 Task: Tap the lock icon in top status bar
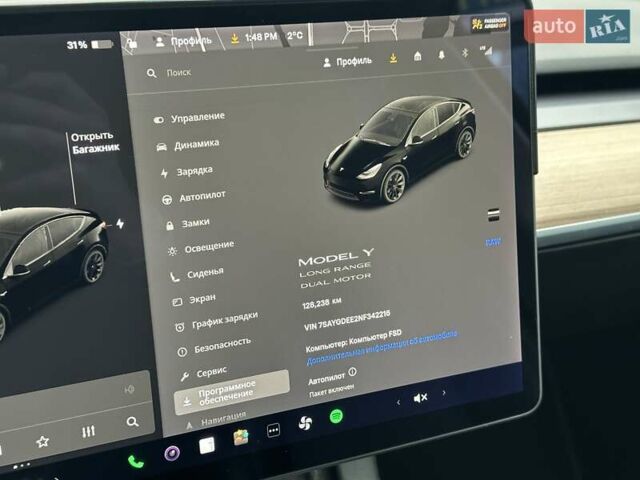coord(131,43)
